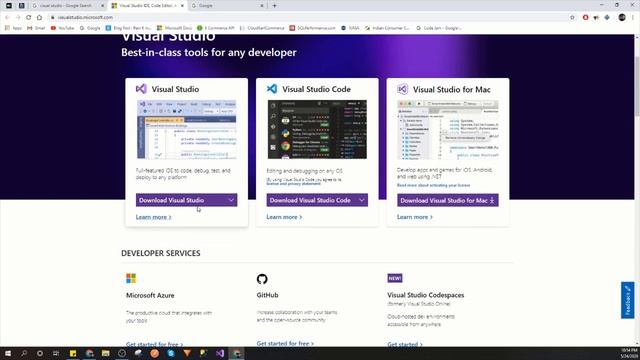Open Task View in the taskbar

(56, 353)
